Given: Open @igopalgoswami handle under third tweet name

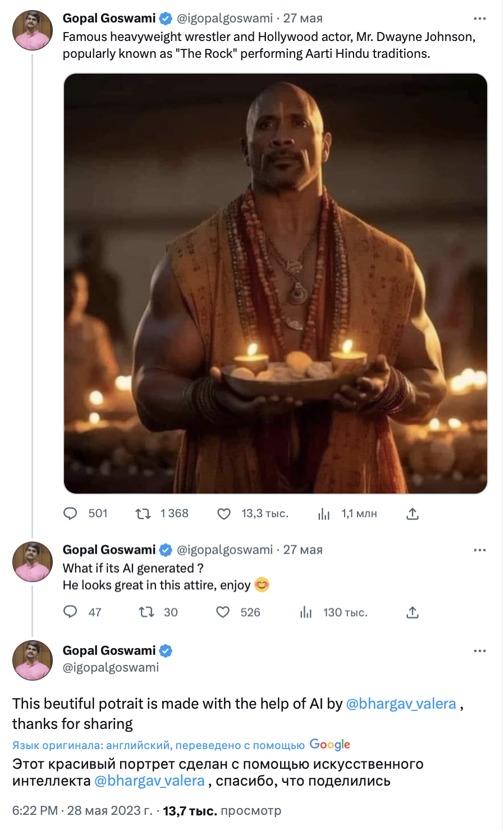Looking at the screenshot, I should (x=111, y=668).
